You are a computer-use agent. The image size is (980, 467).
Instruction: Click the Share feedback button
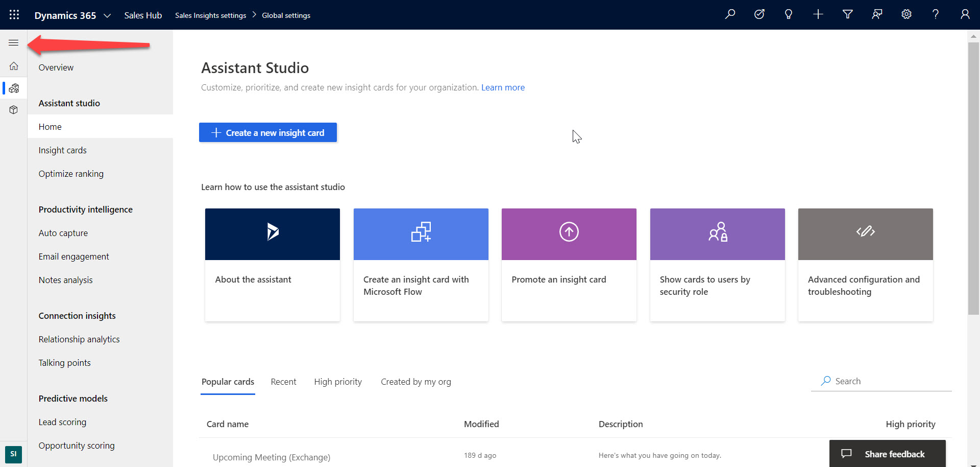click(x=888, y=454)
